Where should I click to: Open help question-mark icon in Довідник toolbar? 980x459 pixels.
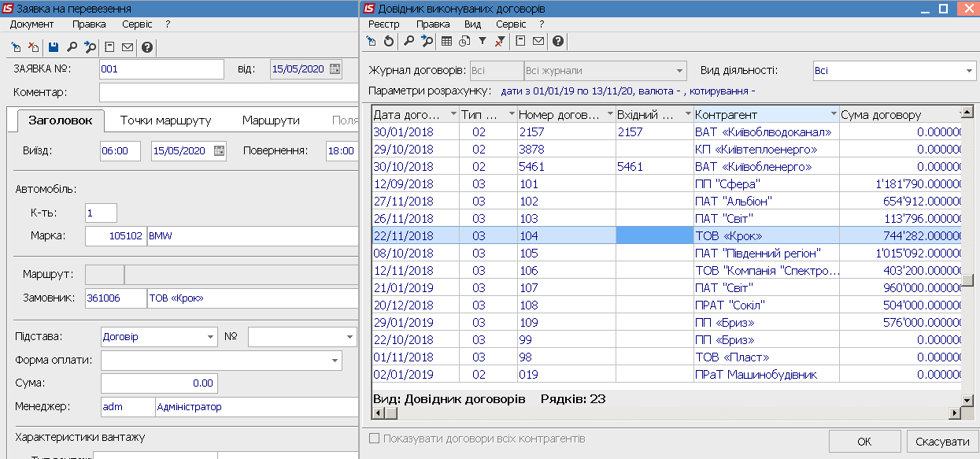pos(558,41)
